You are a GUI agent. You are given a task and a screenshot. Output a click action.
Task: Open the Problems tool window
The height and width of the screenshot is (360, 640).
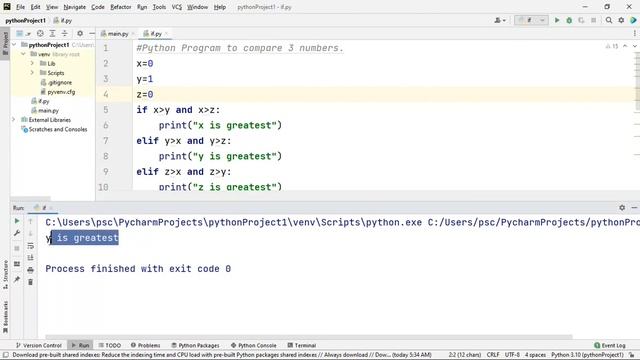coord(146,345)
